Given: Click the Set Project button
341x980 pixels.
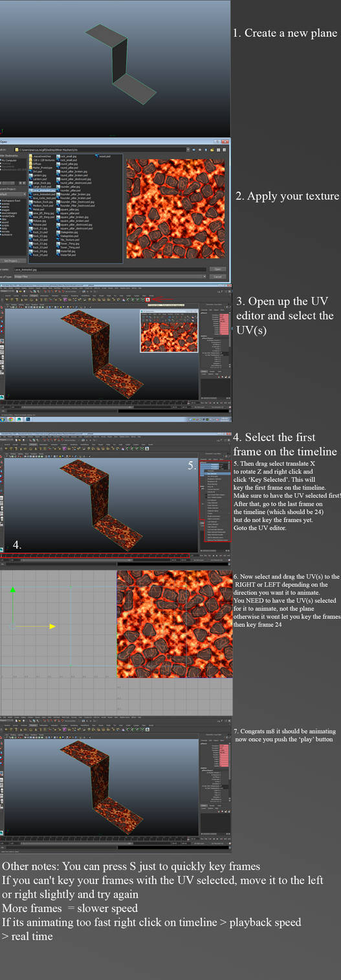Looking at the screenshot, I should point(12,261).
